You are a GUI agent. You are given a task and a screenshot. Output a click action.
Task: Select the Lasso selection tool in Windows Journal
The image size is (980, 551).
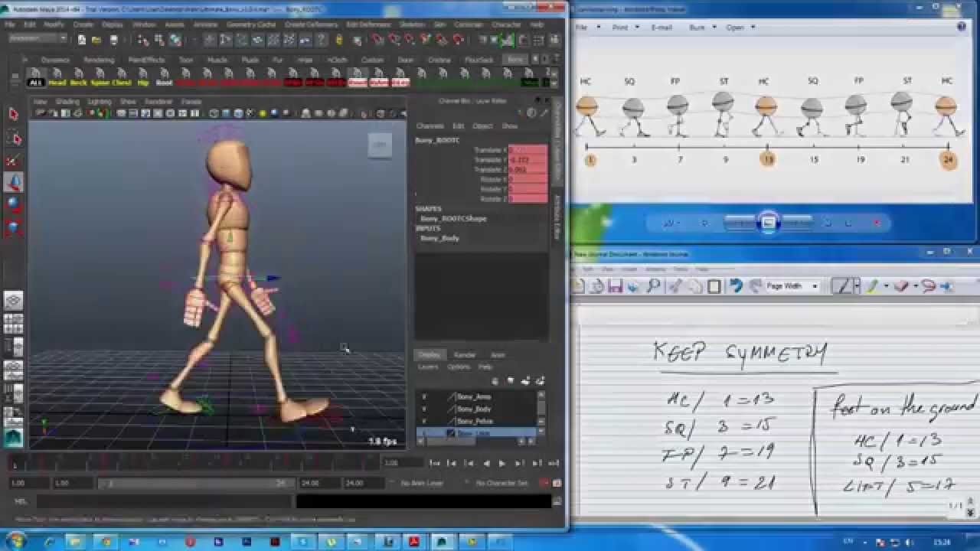pyautogui.click(x=929, y=286)
